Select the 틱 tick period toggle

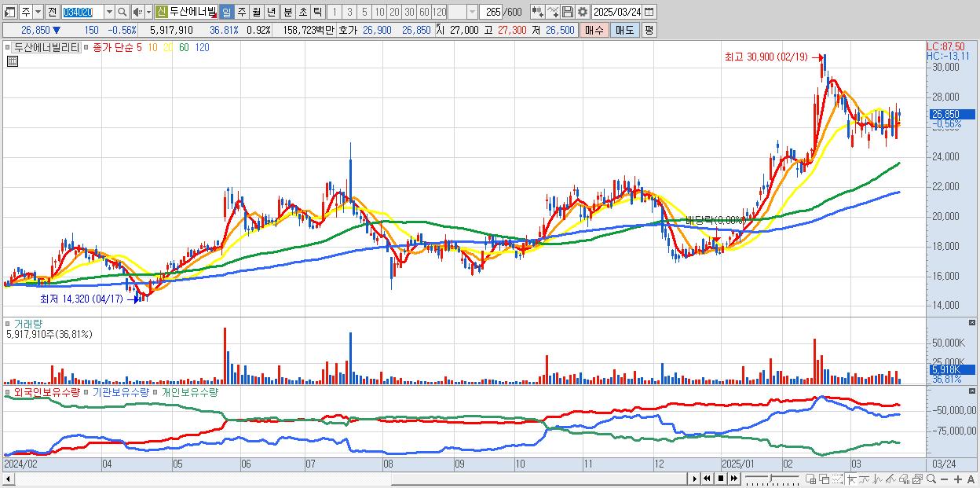[317, 12]
